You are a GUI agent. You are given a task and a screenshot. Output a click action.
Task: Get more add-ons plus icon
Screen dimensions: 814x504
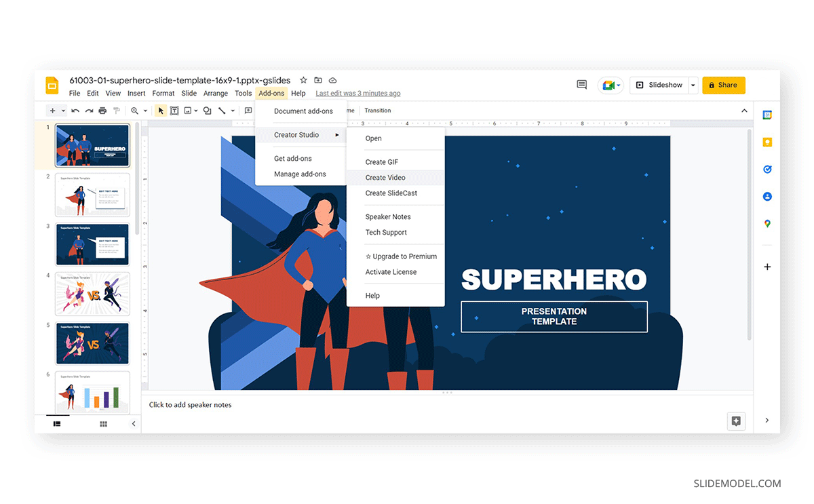point(767,267)
